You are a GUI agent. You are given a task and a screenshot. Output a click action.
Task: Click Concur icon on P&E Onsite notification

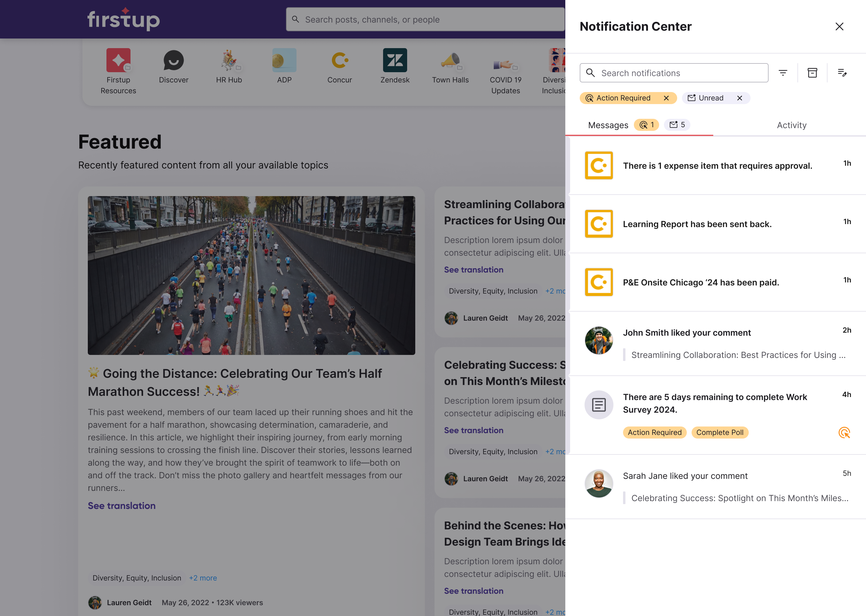coord(599,283)
